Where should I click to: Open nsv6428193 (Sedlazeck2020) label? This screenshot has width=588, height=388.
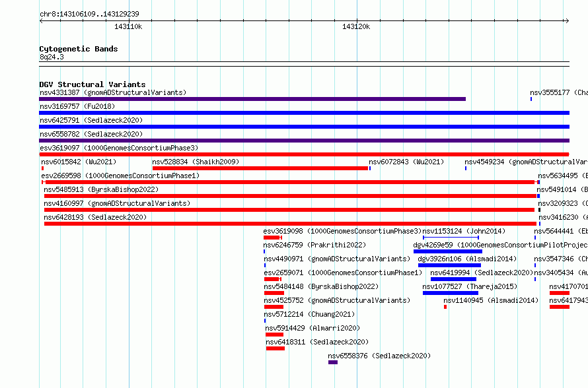tap(95, 217)
